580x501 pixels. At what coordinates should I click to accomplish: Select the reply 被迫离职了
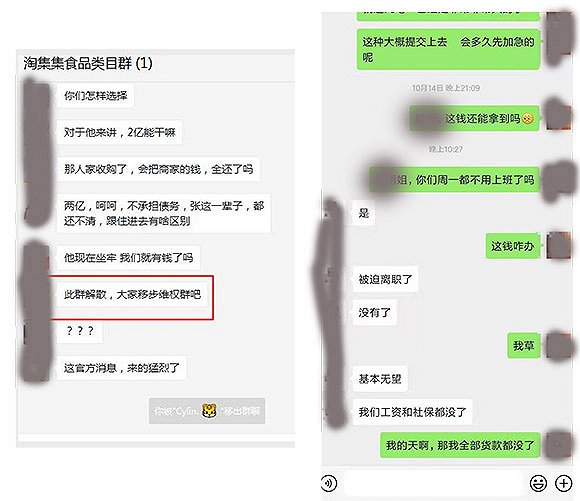tap(385, 279)
